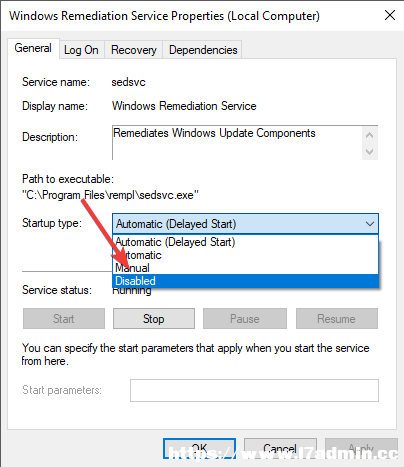Select Automatic startup type option

tap(246, 255)
